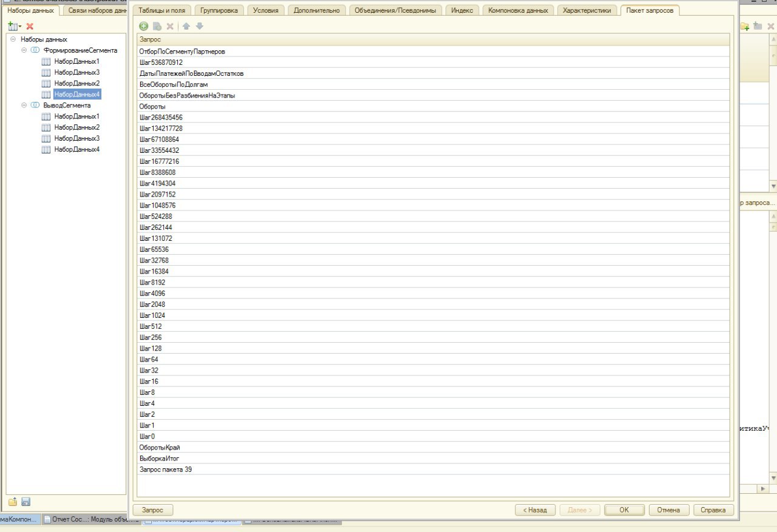Click the < Назад button
Image resolution: width=777 pixels, height=532 pixels.
535,510
